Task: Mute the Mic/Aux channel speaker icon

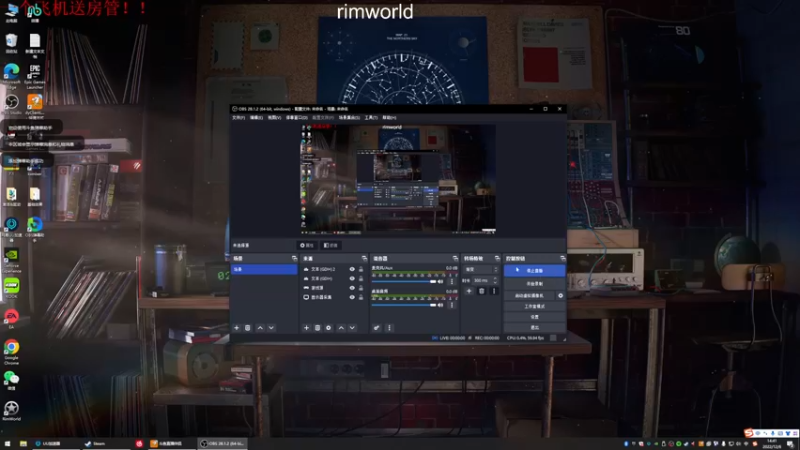Action: pyautogui.click(x=441, y=282)
